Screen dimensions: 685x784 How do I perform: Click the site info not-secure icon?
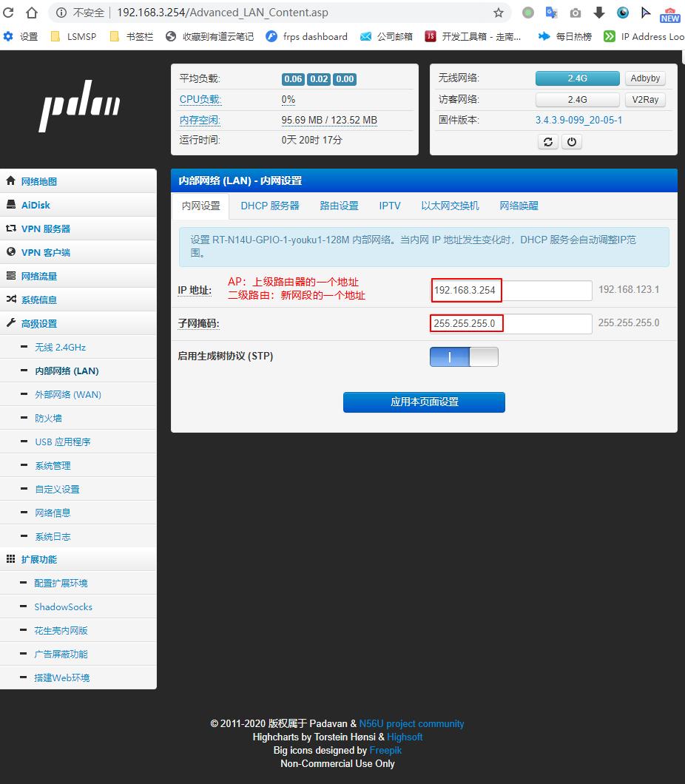coord(61,13)
